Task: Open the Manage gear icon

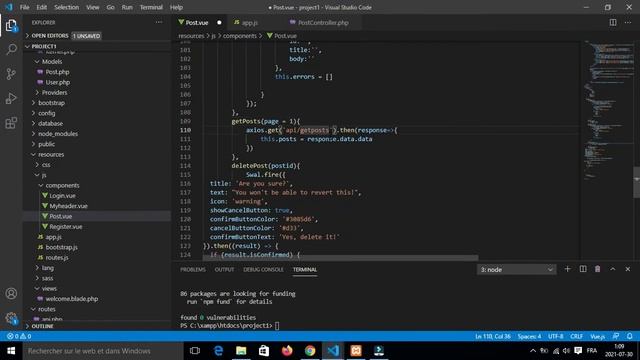Action: click(11, 318)
